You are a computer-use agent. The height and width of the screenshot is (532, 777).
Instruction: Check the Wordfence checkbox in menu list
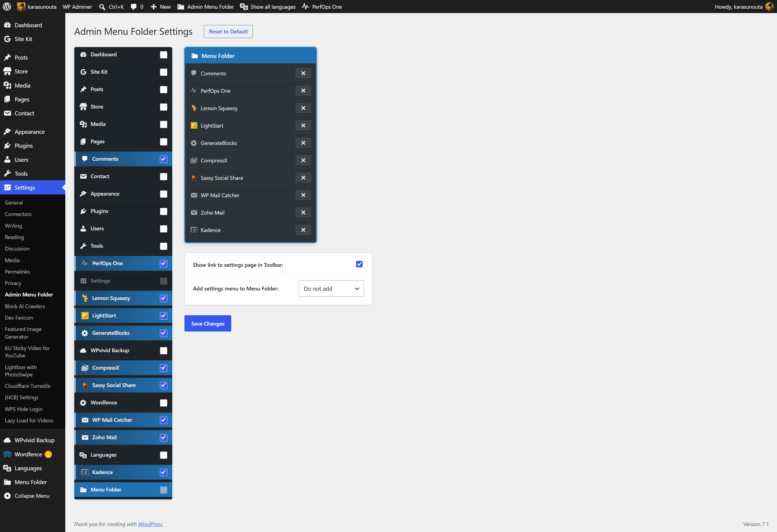164,403
